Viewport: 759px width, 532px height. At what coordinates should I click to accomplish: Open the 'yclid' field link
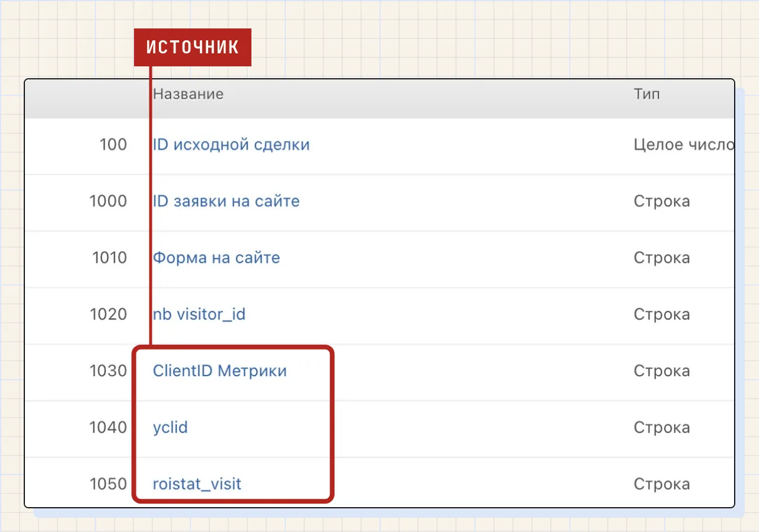[x=170, y=428]
